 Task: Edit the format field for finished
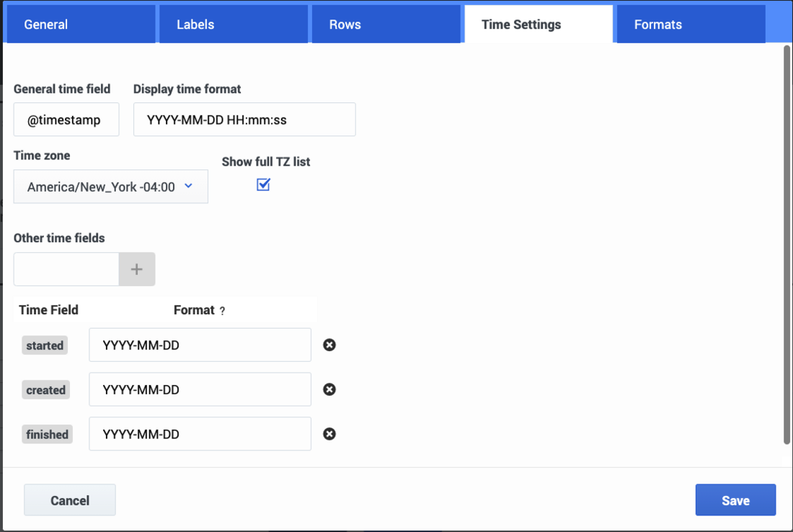pyautogui.click(x=200, y=434)
